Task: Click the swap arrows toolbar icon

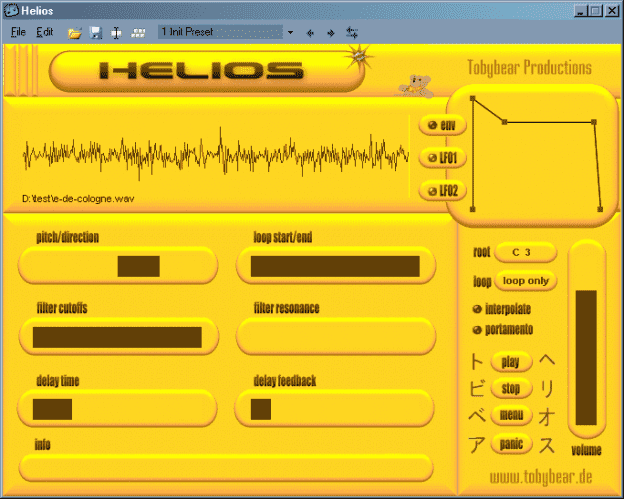Action: click(x=352, y=33)
